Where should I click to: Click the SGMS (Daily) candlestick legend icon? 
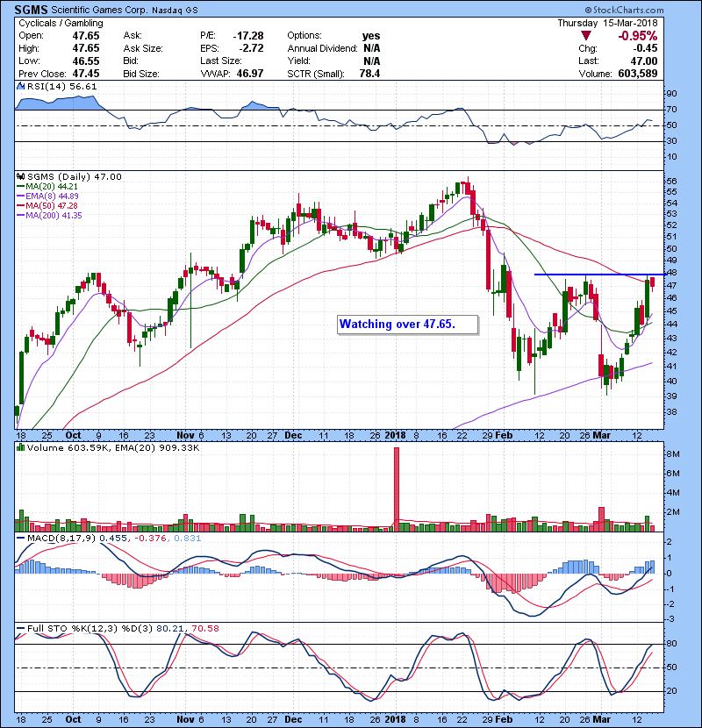point(20,177)
